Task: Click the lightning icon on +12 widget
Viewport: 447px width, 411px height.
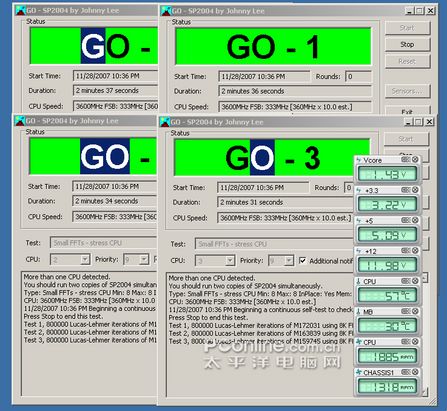Action: [x=359, y=251]
